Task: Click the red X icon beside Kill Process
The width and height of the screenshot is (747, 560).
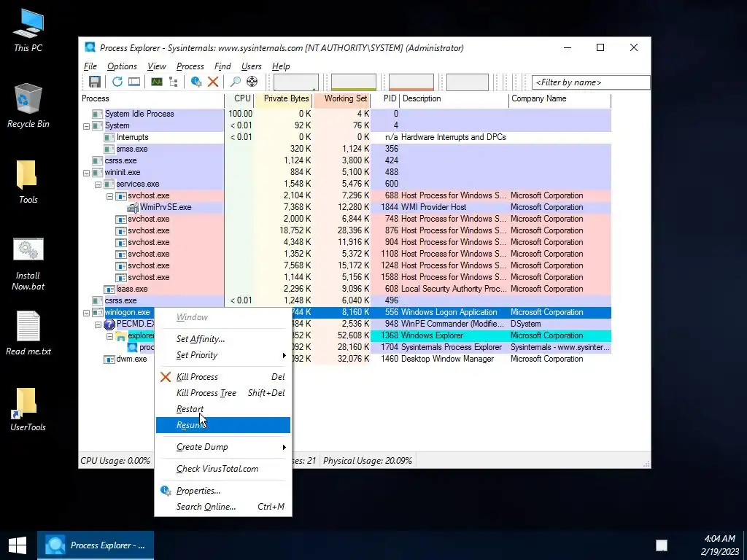Action: pyautogui.click(x=166, y=377)
